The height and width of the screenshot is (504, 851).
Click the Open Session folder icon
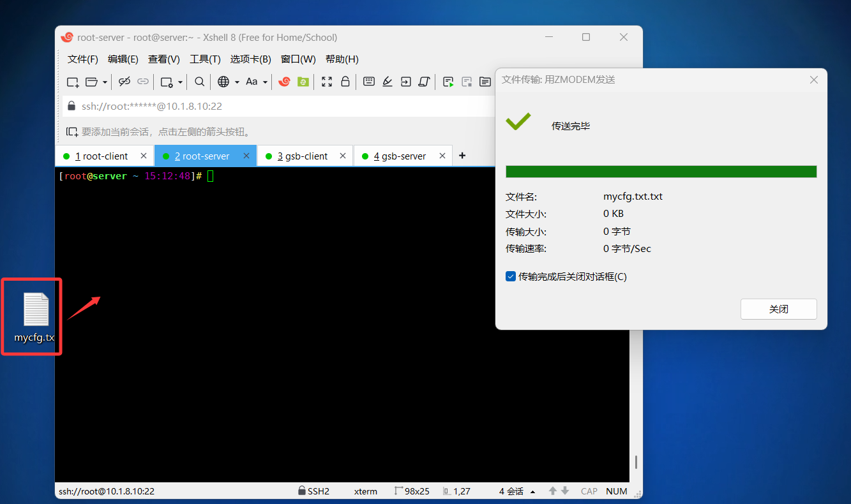coord(91,82)
